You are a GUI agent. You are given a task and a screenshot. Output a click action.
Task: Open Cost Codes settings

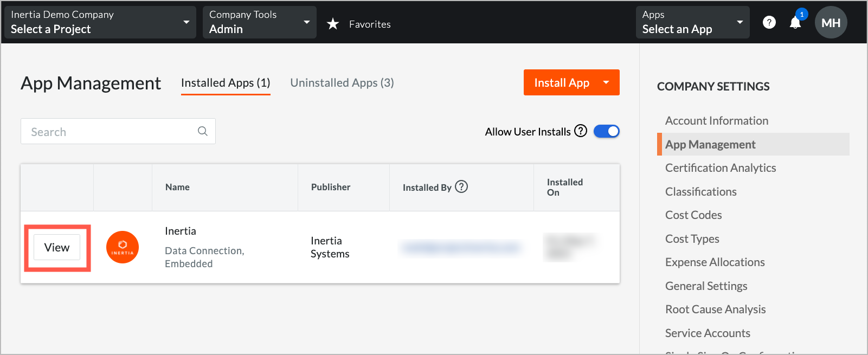click(x=693, y=215)
